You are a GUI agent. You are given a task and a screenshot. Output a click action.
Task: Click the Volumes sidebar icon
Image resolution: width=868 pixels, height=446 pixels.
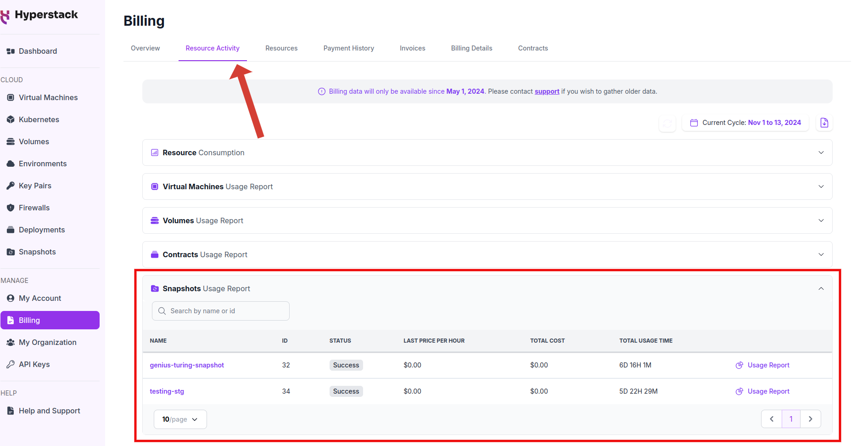pos(11,141)
